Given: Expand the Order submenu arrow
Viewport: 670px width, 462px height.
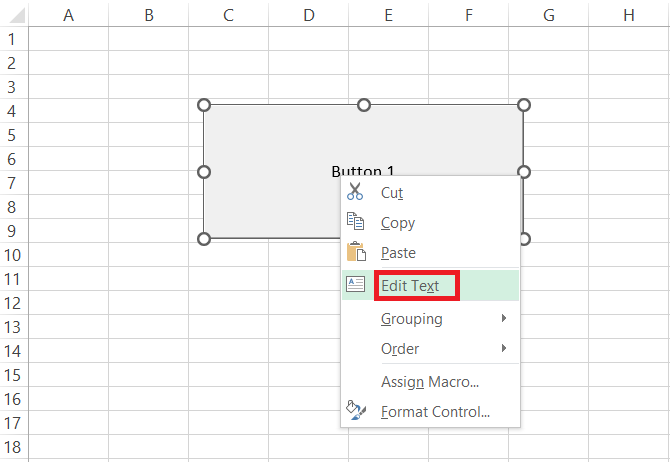Looking at the screenshot, I should [505, 349].
